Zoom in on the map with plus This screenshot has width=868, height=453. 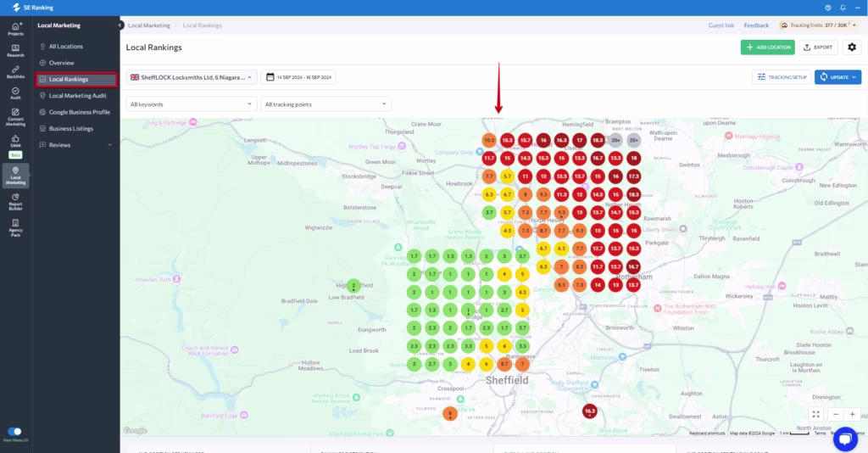853,414
